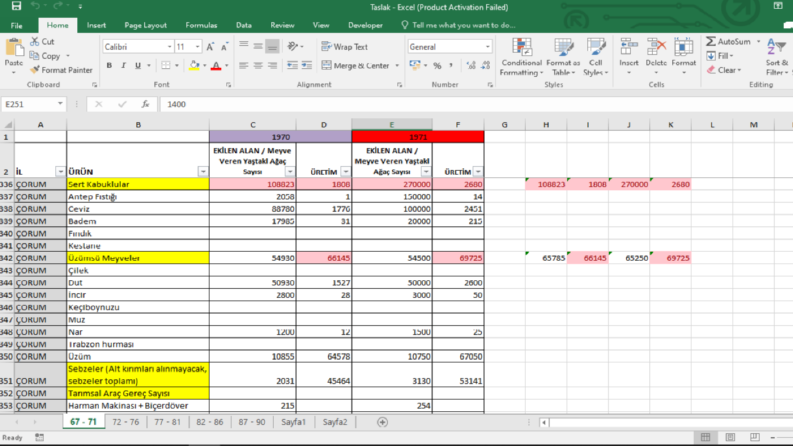
Task: Open Format as Table gallery
Action: [x=563, y=57]
